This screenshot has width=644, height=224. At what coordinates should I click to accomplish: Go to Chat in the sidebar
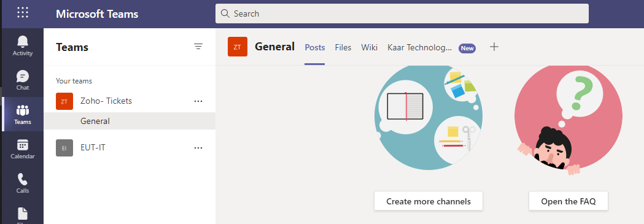(23, 80)
